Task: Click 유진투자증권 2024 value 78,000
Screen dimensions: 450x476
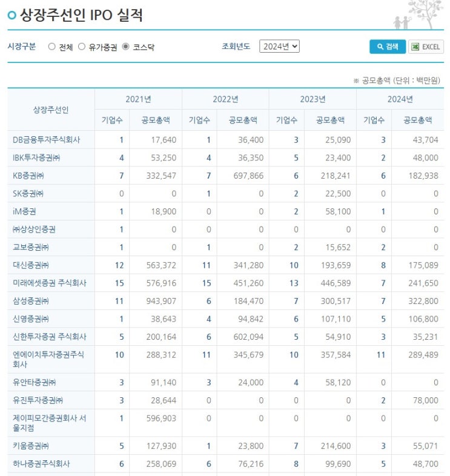Action: [425, 400]
